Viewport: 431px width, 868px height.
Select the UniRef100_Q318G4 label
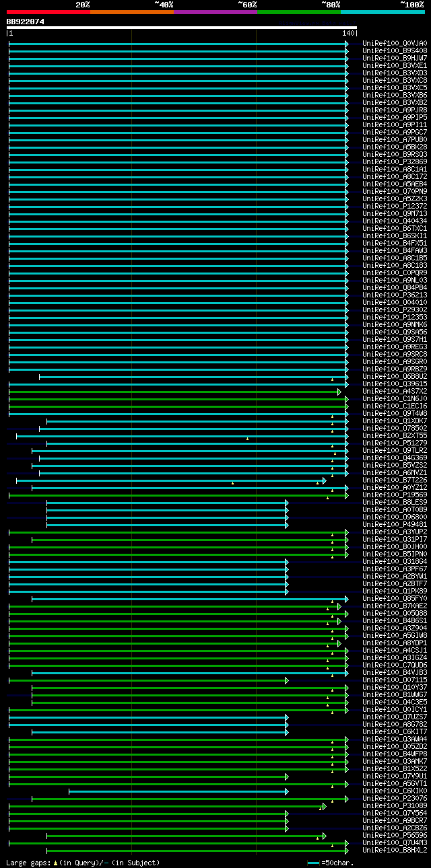[x=395, y=561]
